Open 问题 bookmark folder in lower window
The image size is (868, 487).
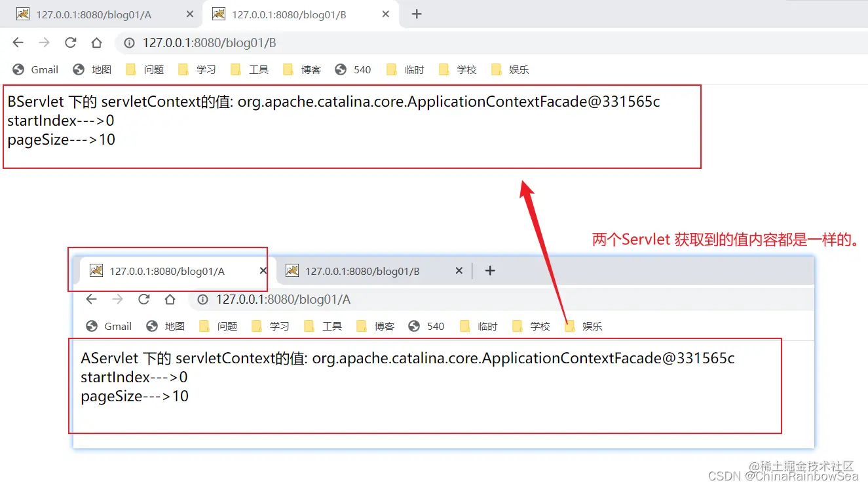point(217,326)
